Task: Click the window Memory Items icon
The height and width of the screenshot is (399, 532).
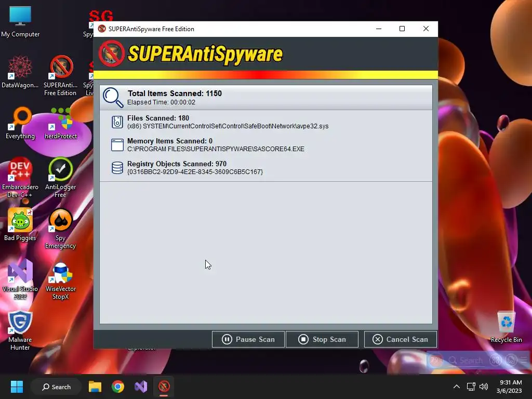Action: pyautogui.click(x=117, y=145)
